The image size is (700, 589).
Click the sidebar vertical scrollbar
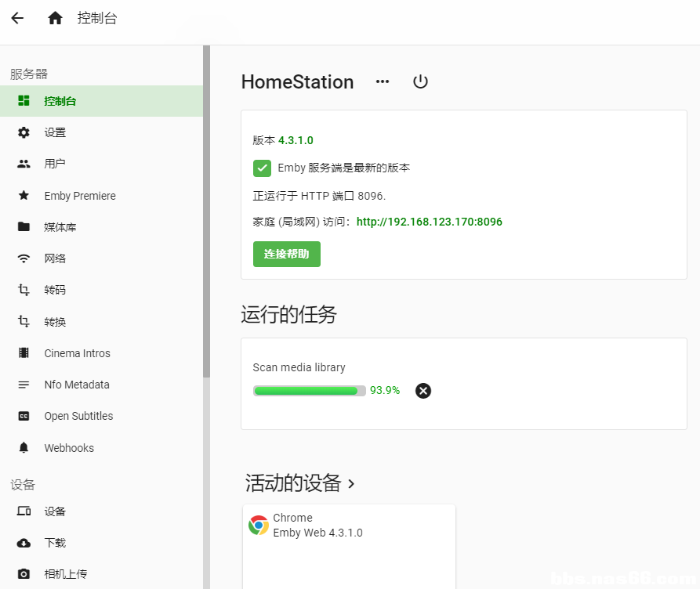[206, 211]
